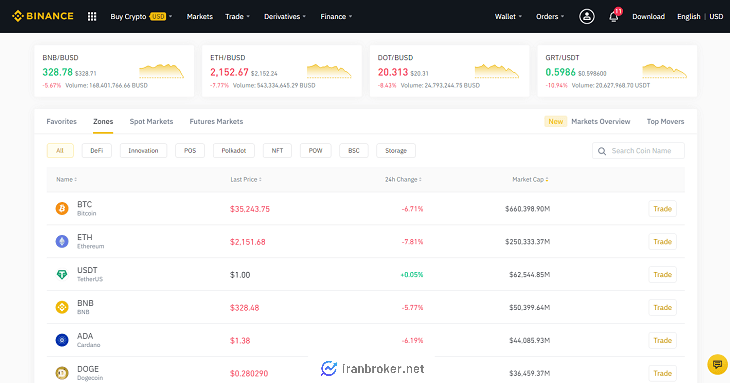
Task: Change the English language setting
Action: (x=689, y=16)
